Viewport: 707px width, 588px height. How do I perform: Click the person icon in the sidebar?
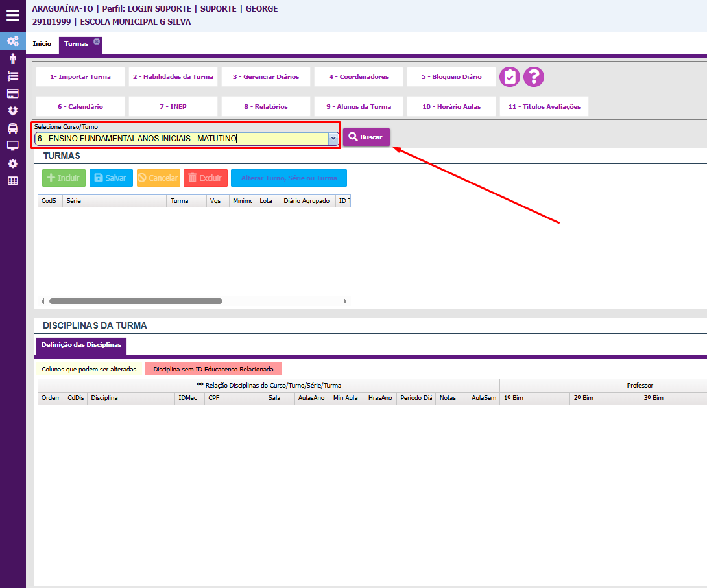point(12,58)
